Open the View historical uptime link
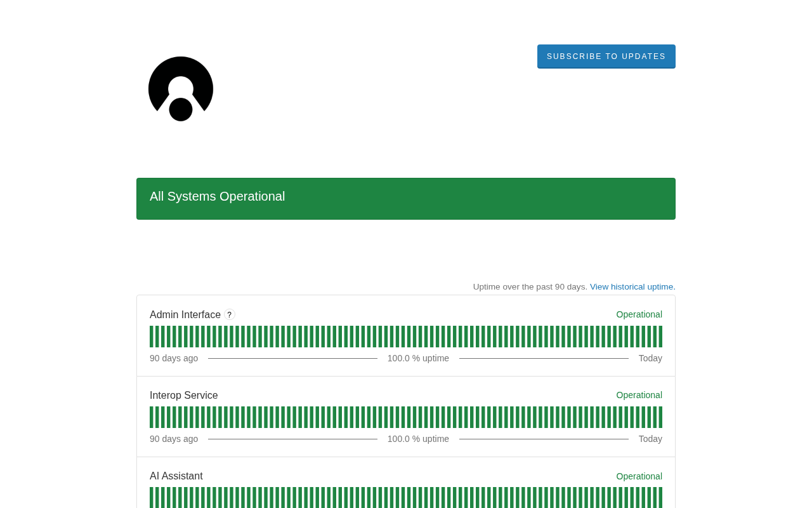Viewport: 812px width, 508px height. [x=632, y=286]
